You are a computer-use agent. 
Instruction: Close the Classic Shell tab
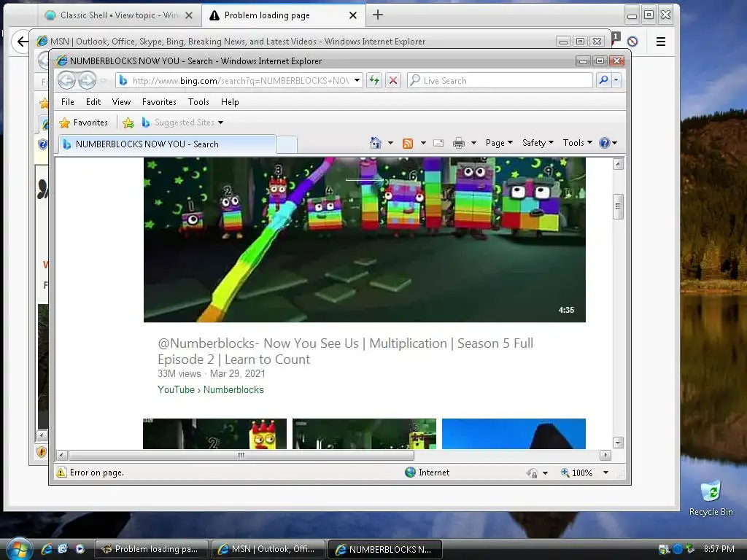[189, 15]
